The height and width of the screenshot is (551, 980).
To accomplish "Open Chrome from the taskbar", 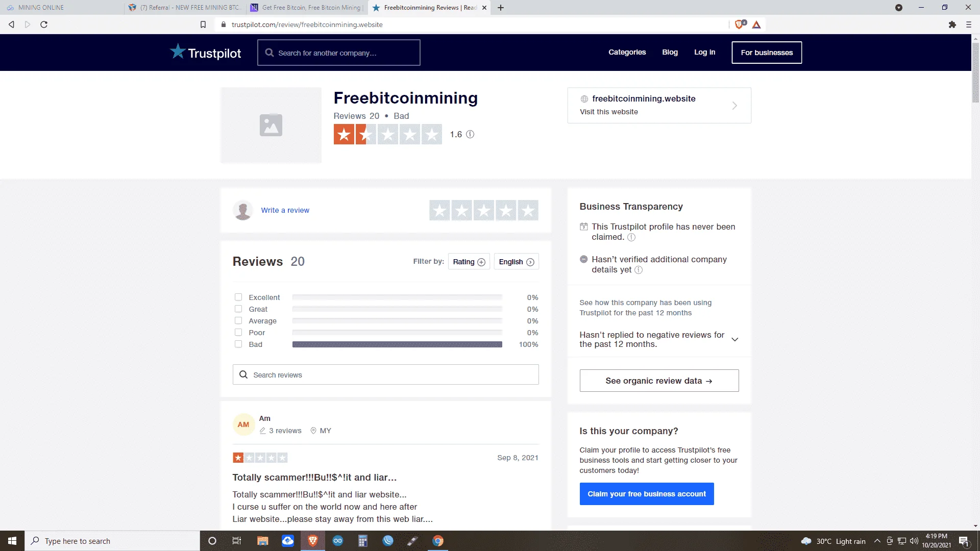I will 438,541.
